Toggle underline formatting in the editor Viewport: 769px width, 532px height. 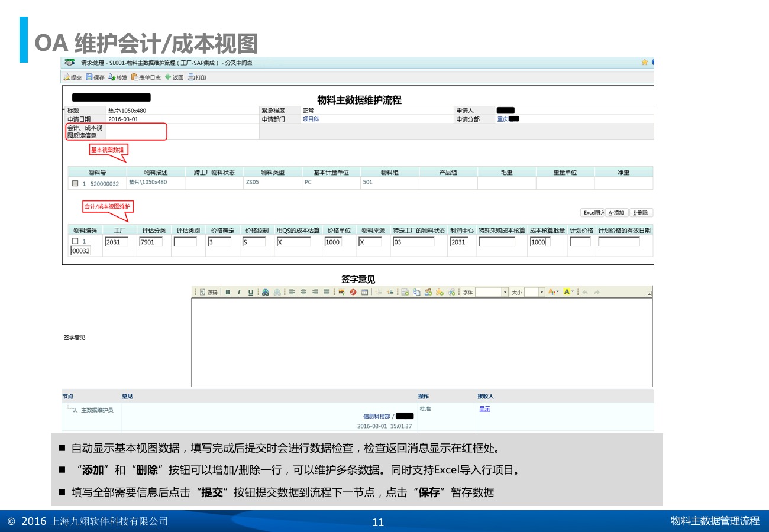[x=250, y=292]
